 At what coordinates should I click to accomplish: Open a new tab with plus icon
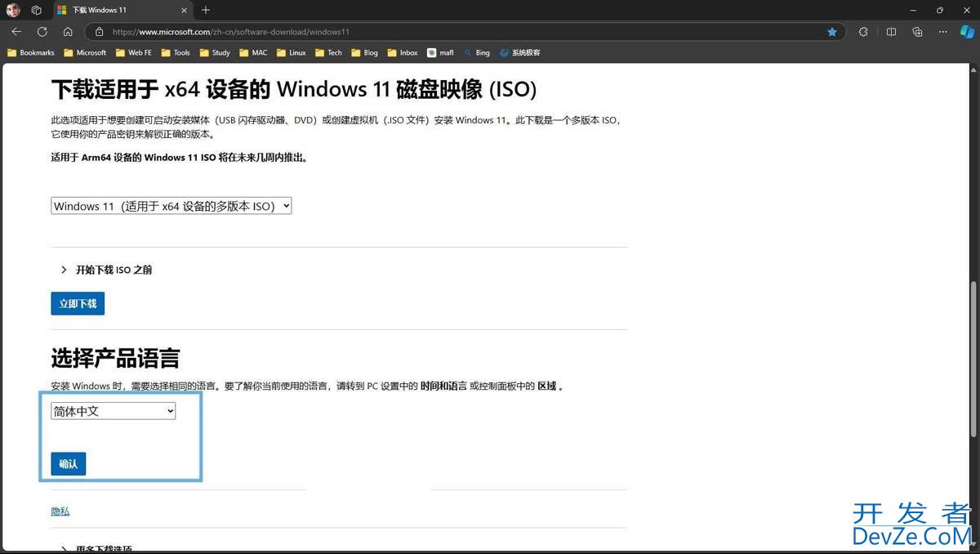click(x=206, y=10)
